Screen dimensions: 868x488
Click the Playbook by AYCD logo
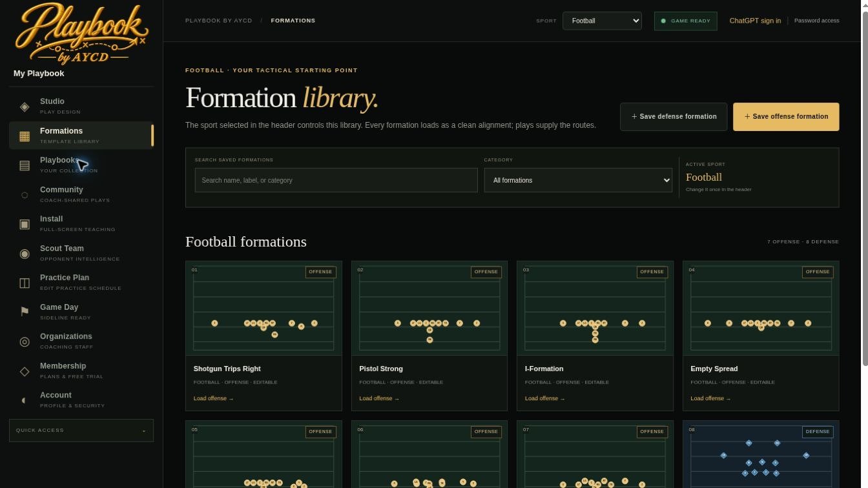pos(81,34)
